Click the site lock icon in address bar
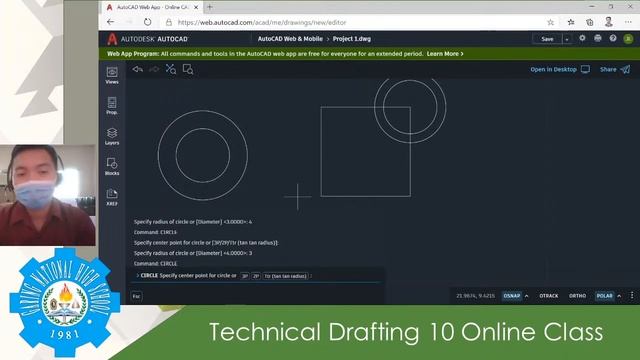This screenshot has width=640, height=360. coord(169,22)
